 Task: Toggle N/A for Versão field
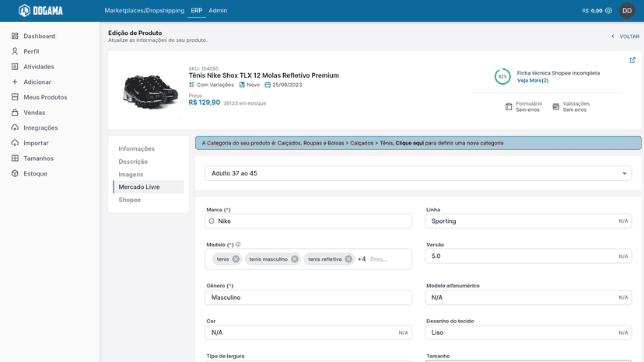623,256
